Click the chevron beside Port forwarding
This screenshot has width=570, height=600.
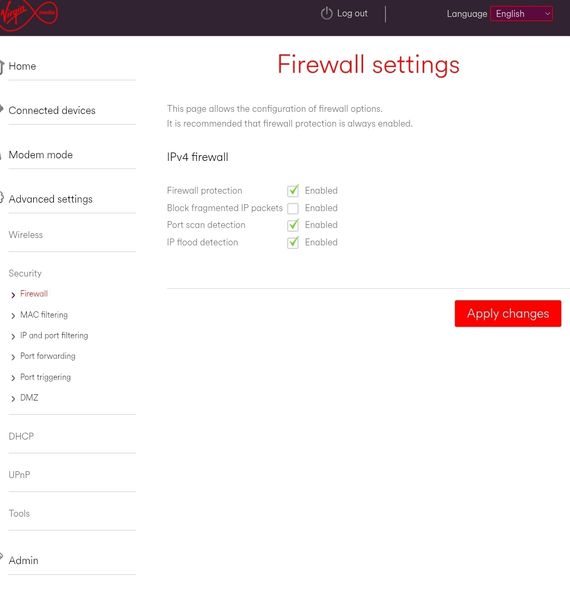pos(13,357)
